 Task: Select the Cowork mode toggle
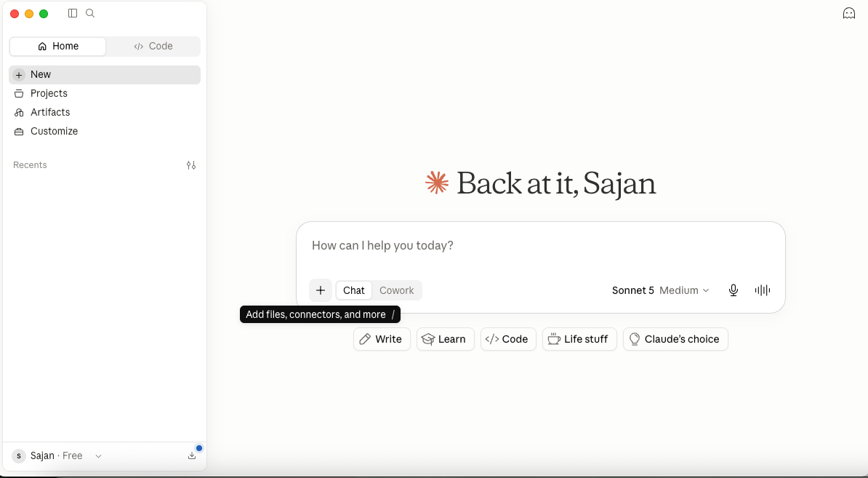coord(396,290)
